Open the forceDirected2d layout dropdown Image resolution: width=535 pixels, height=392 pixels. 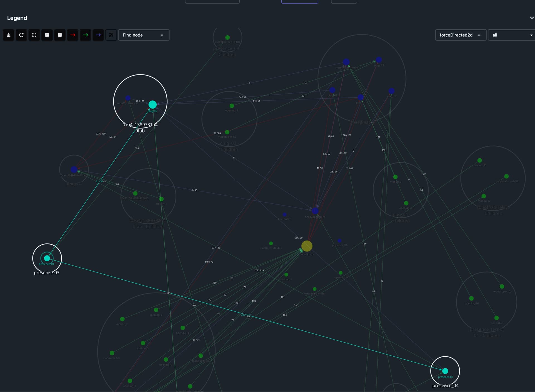(x=460, y=35)
